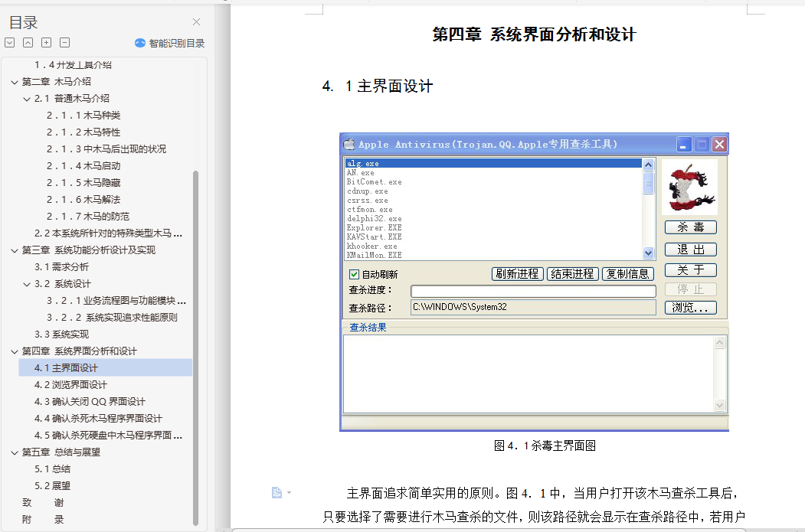Collapse 第五章 总结与展望 chapter
The height and width of the screenshot is (532, 805).
click(15, 453)
